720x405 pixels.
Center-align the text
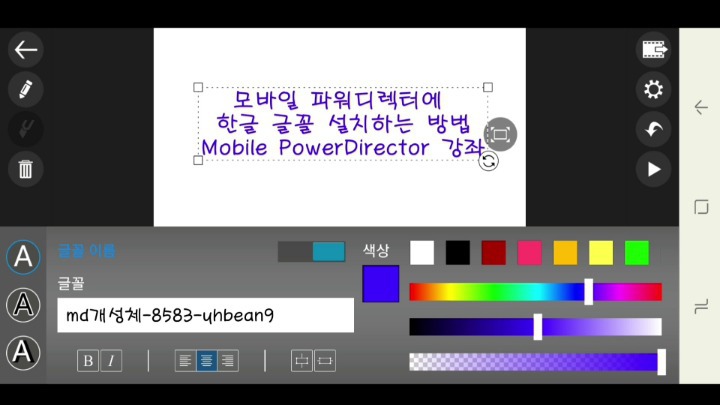pyautogui.click(x=207, y=360)
